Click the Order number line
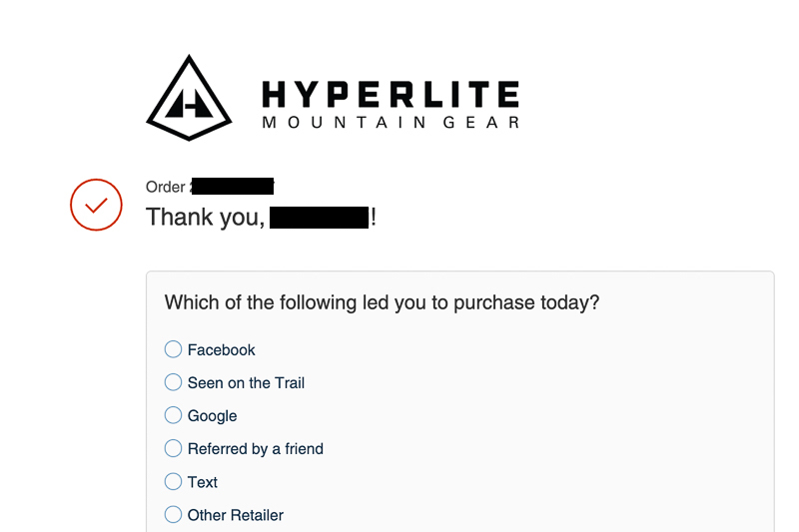Screen dimensions: 799x532 210,187
